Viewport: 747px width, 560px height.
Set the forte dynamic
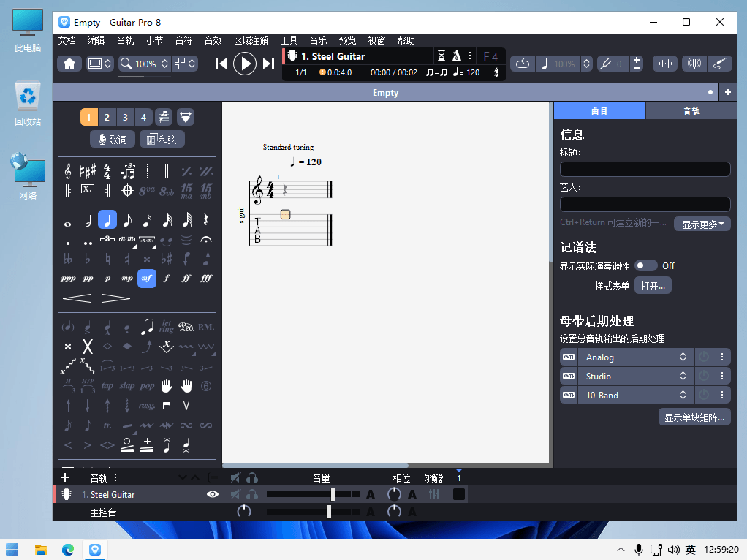tap(167, 279)
